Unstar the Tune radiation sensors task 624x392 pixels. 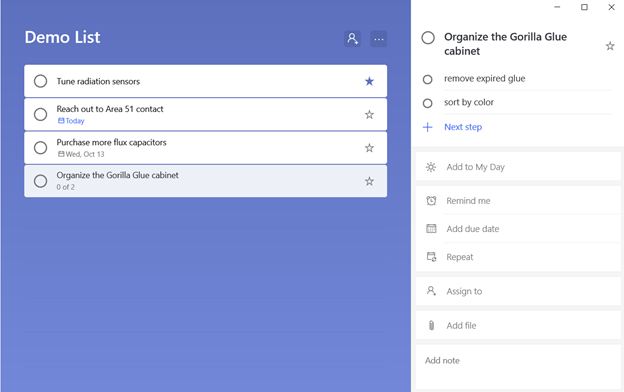pos(369,81)
